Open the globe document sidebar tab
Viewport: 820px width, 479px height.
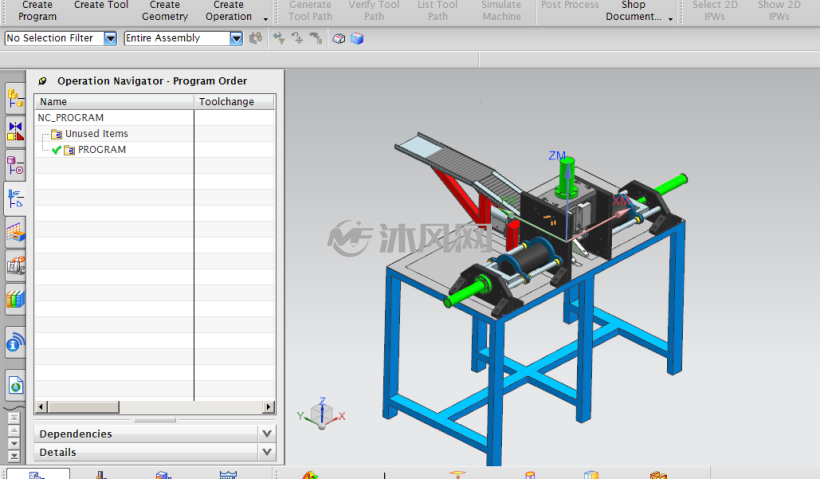click(15, 386)
